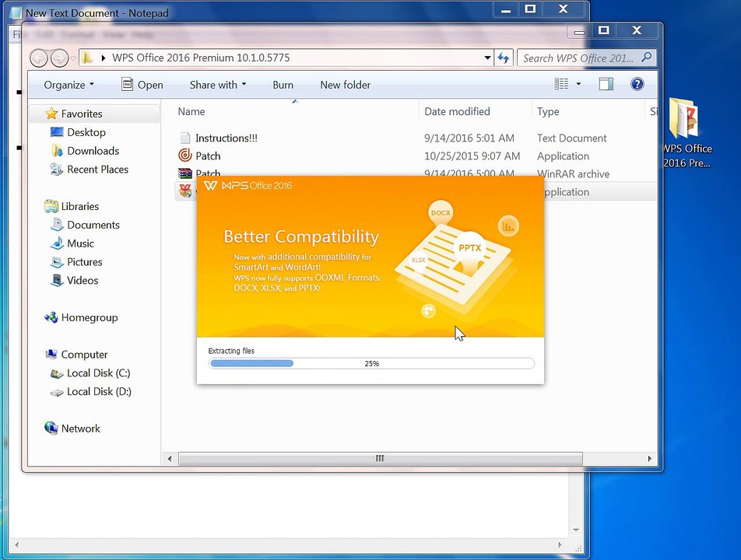Open the address bar history dropdown

pyautogui.click(x=487, y=58)
